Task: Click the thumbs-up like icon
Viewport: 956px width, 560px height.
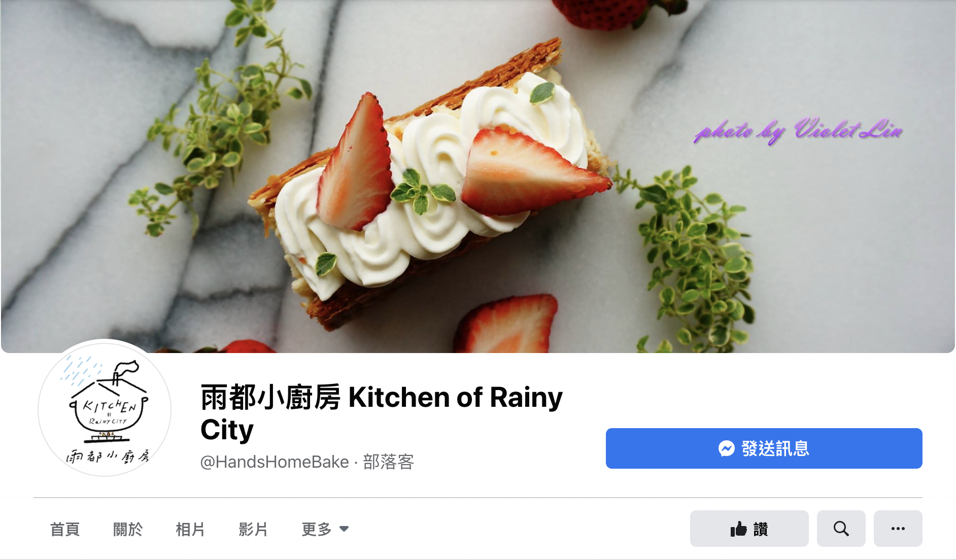Action: 738,529
